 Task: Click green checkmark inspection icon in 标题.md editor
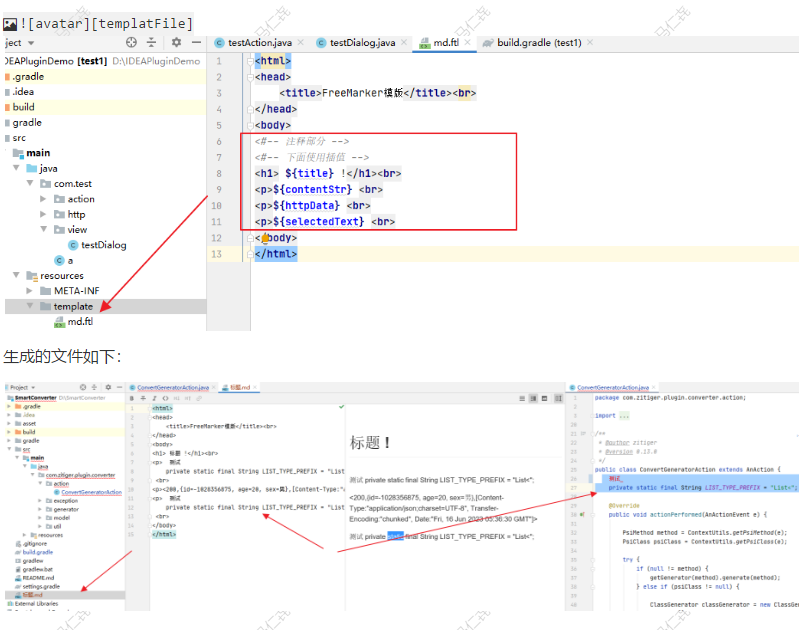(342, 407)
